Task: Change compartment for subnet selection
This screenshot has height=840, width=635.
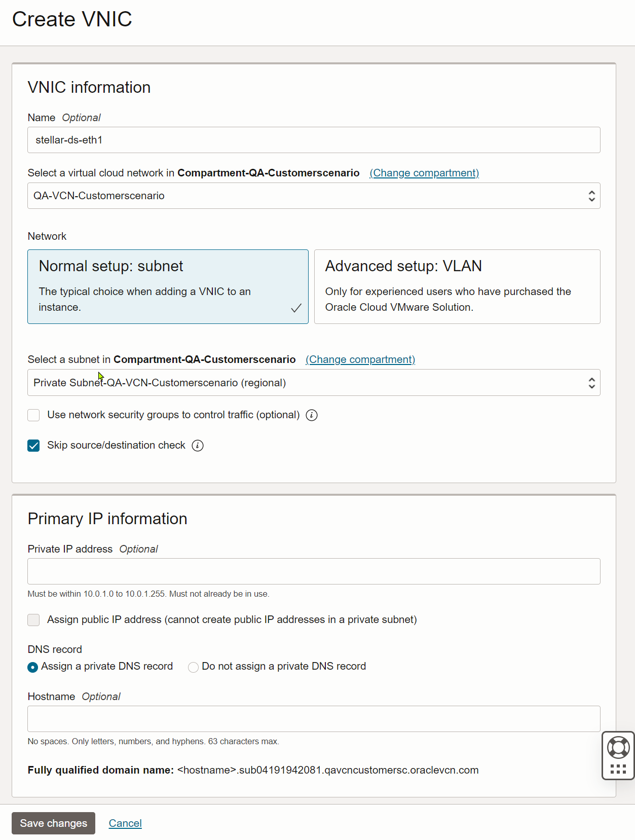Action: (360, 359)
